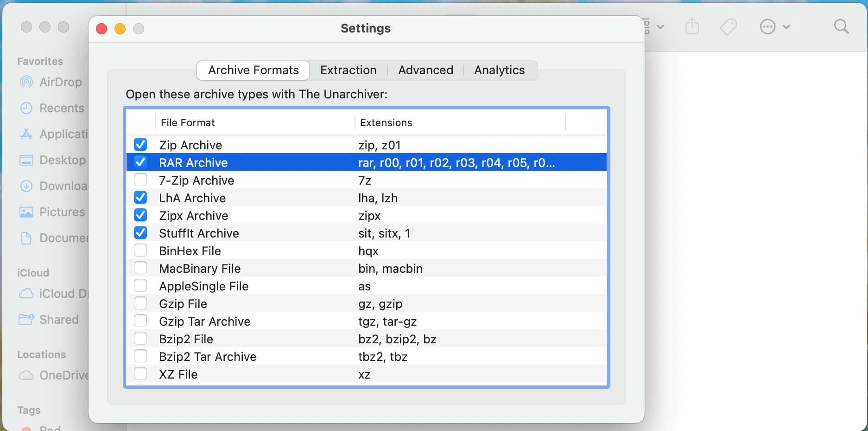Uncheck the Zip Archive checkbox

pyautogui.click(x=140, y=144)
